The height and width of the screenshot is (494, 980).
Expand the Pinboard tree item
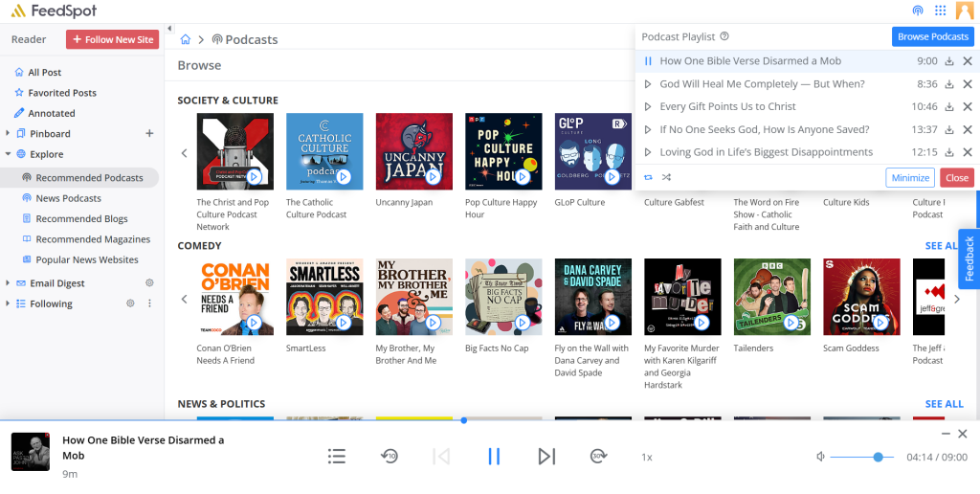tap(9, 134)
